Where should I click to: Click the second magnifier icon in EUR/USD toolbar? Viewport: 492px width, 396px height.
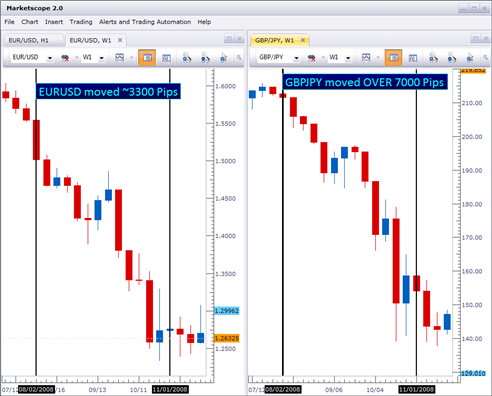coord(205,58)
